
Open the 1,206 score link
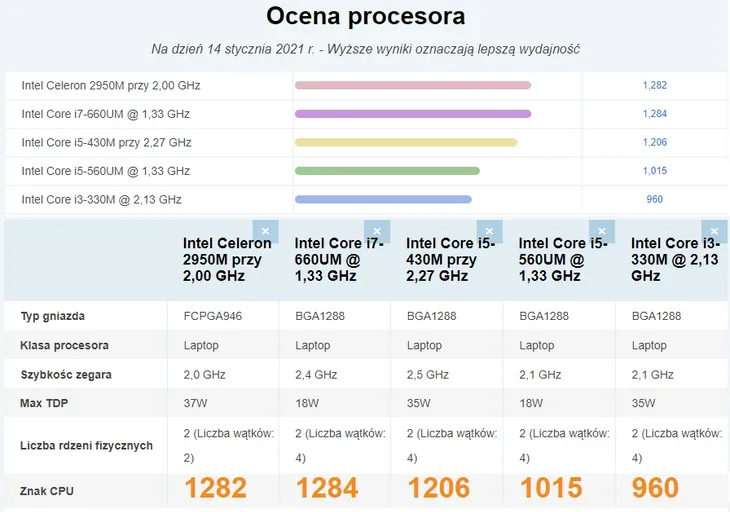[x=655, y=142]
